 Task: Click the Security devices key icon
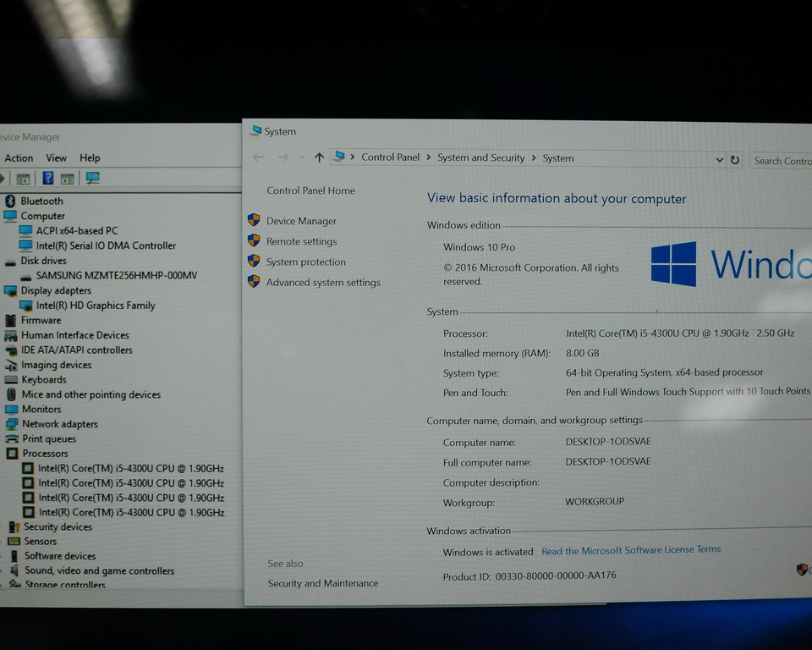14,527
